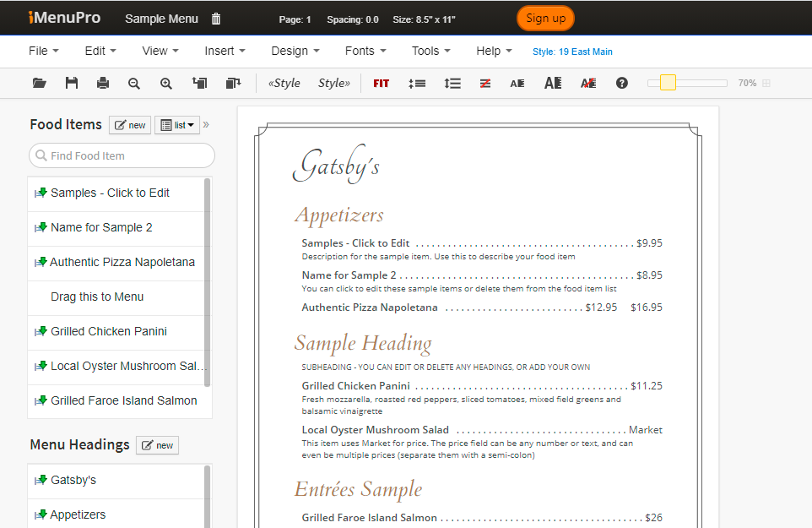The height and width of the screenshot is (528, 812).
Task: Delete menu using the trash icon beside Sample Menu
Action: [x=215, y=17]
